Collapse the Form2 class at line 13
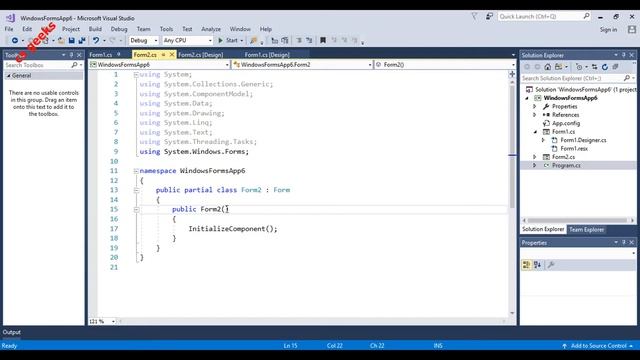The height and width of the screenshot is (360, 640). coord(136,190)
